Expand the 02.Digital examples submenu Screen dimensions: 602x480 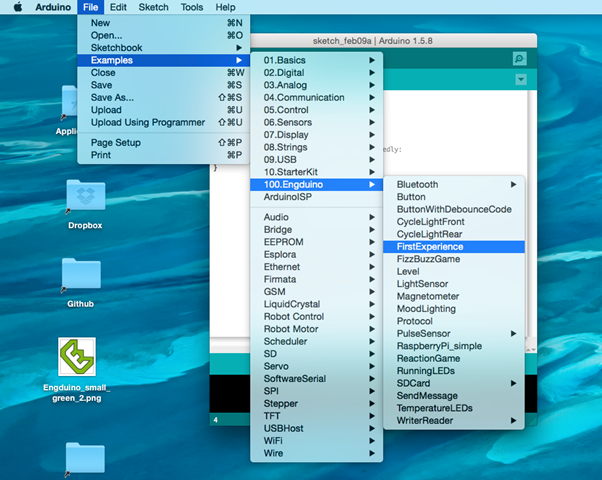click(x=316, y=73)
